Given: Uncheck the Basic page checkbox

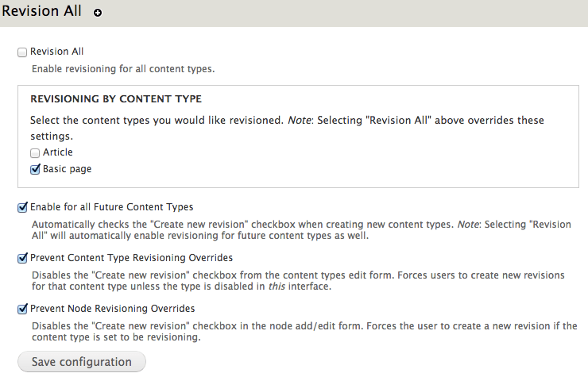Looking at the screenshot, I should 35,169.
